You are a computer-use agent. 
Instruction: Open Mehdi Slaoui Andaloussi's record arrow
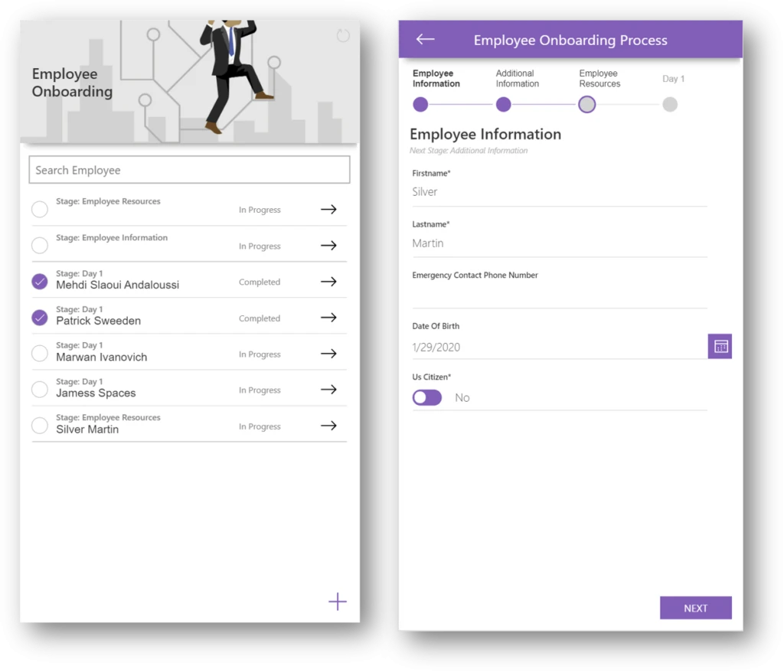point(328,282)
